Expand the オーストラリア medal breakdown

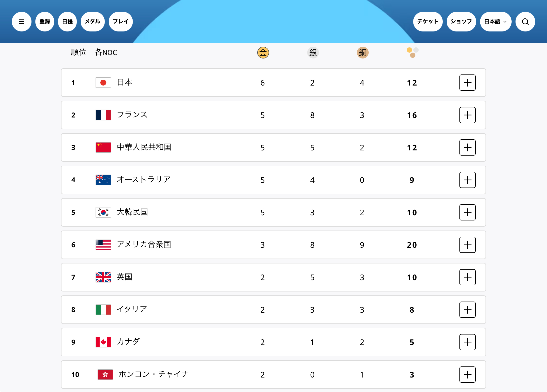pyautogui.click(x=467, y=180)
